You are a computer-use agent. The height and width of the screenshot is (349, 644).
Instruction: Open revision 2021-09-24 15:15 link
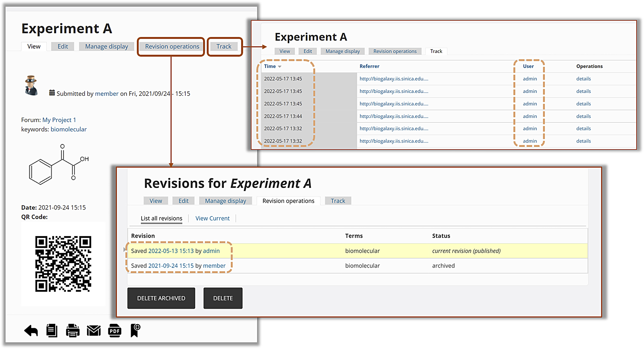coord(171,266)
